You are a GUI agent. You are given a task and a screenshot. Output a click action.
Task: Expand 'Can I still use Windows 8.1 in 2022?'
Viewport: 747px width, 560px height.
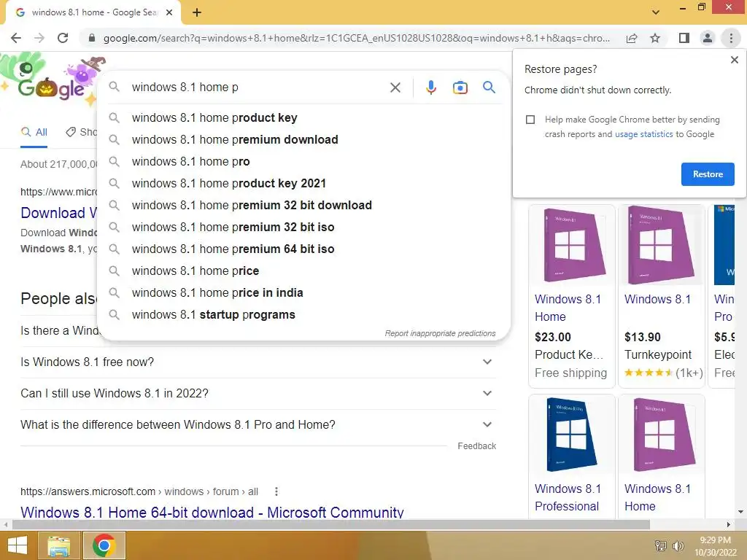point(258,393)
